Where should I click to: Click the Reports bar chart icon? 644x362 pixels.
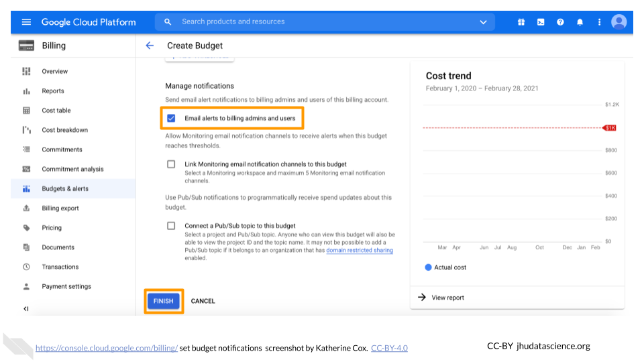pyautogui.click(x=26, y=91)
